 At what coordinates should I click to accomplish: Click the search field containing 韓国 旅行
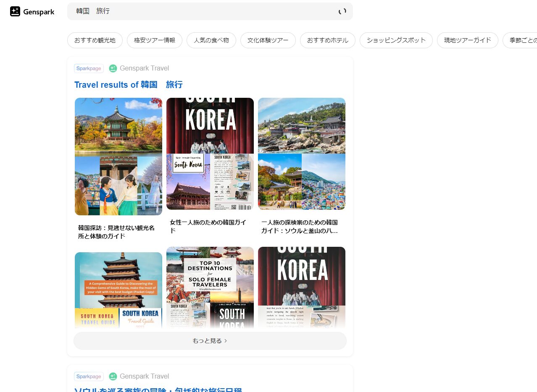(202, 11)
